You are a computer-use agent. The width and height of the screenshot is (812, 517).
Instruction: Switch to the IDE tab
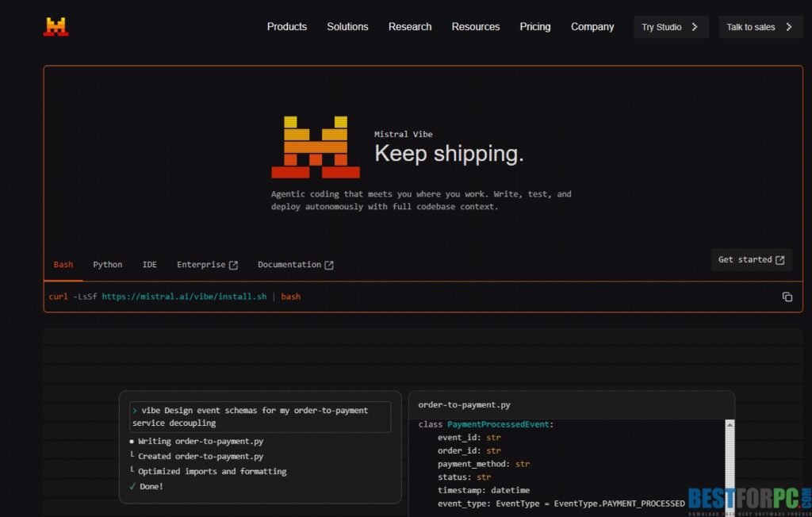point(150,265)
